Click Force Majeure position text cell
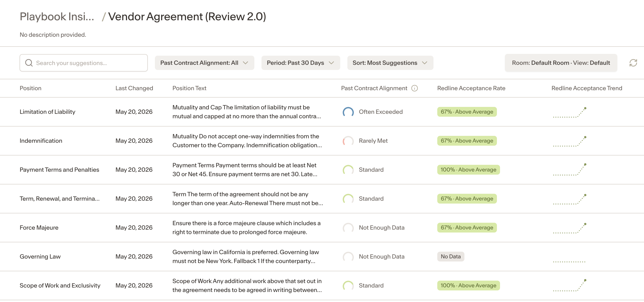The width and height of the screenshot is (644, 302). coord(247,228)
